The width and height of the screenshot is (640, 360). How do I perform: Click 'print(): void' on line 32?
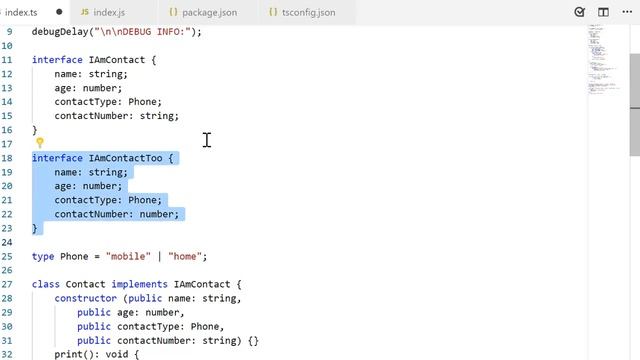[91, 354]
